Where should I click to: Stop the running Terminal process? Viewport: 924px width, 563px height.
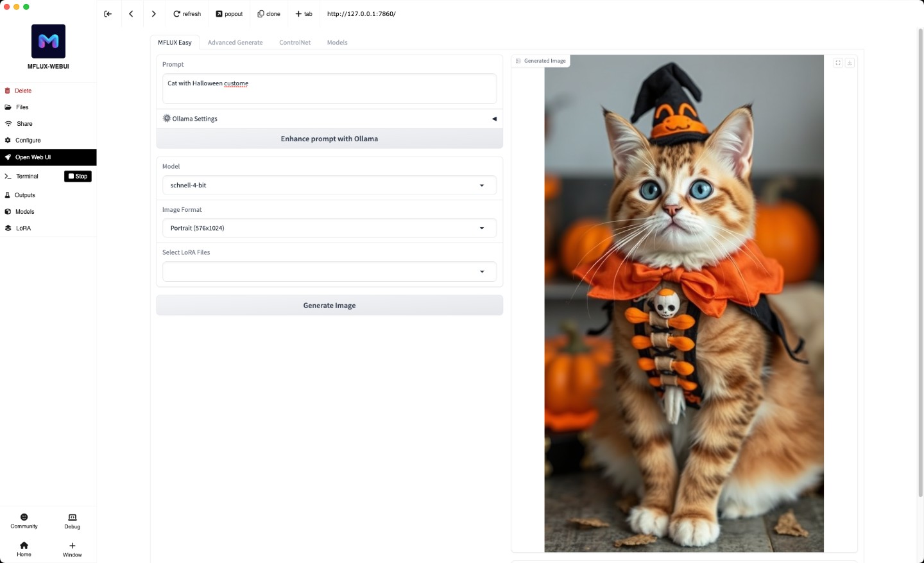click(x=78, y=176)
